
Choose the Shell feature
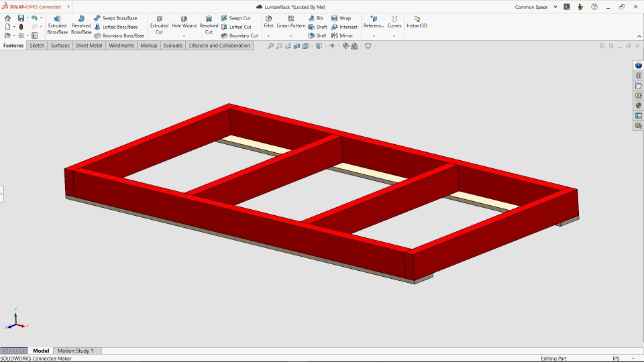point(317,36)
